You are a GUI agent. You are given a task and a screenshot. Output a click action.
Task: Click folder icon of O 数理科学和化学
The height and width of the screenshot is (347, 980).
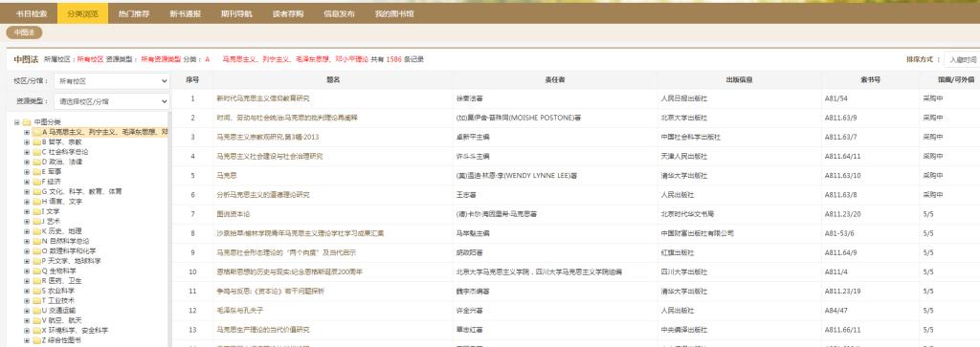[36, 250]
